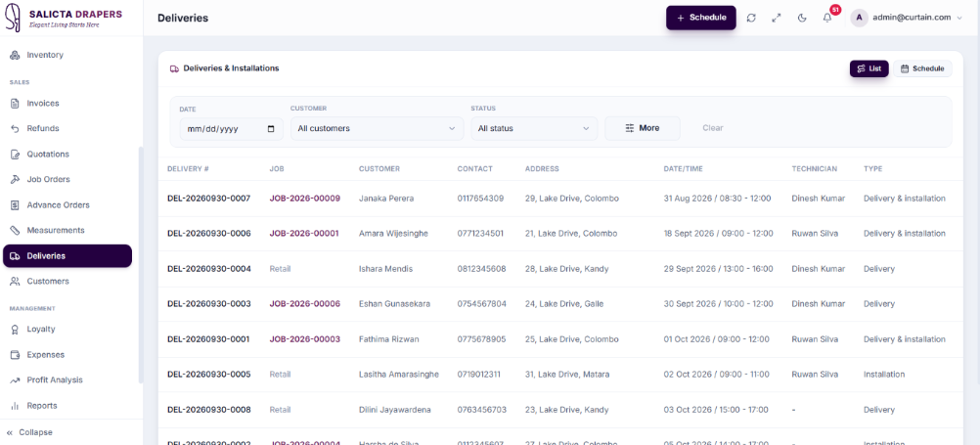Viewport: 980px width, 445px height.
Task: Click customer Ishara Mendis
Action: pyautogui.click(x=385, y=269)
